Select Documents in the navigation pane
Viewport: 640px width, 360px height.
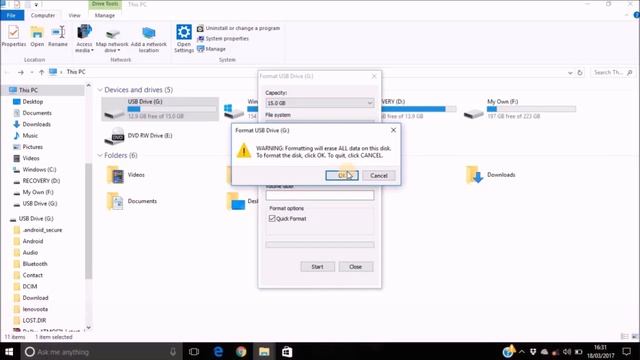tap(37, 113)
